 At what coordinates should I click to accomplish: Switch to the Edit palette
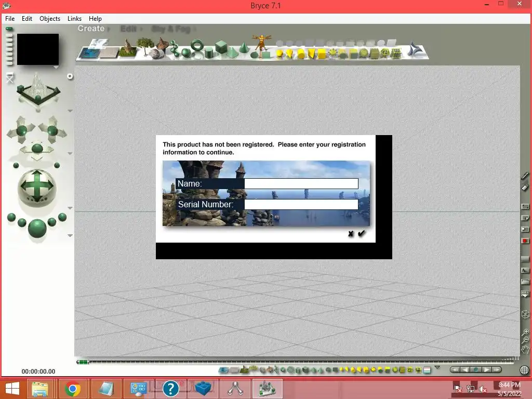(128, 29)
